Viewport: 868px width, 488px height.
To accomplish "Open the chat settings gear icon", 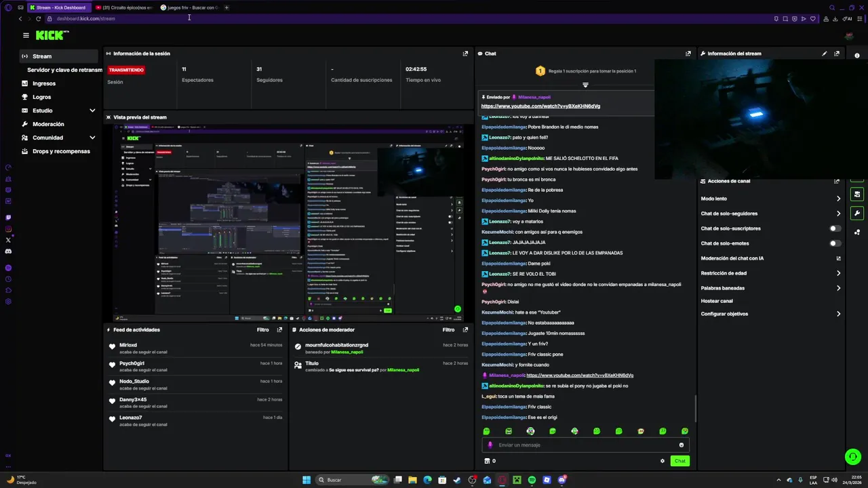I will [663, 461].
